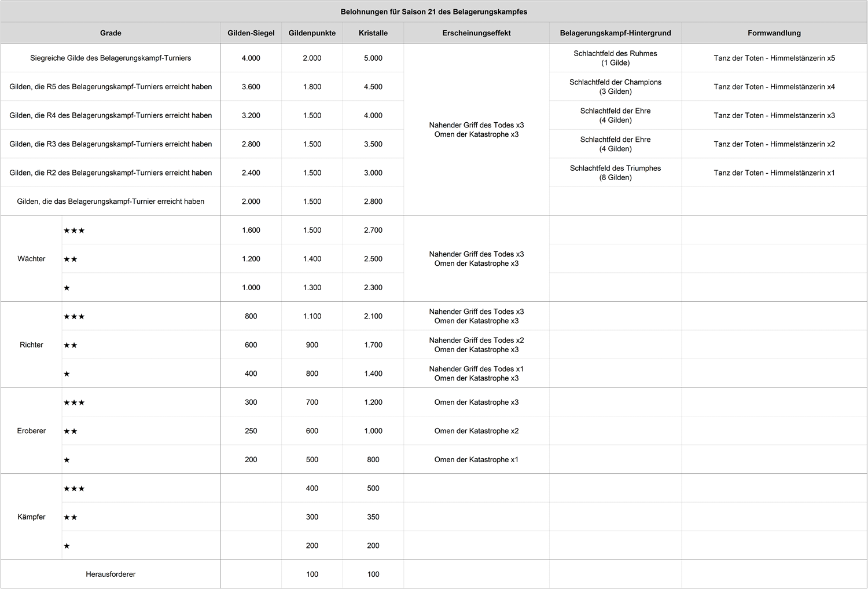This screenshot has height=589, width=868.
Task: Select the Schlachtfeld des Triumphes cell
Action: 615,173
